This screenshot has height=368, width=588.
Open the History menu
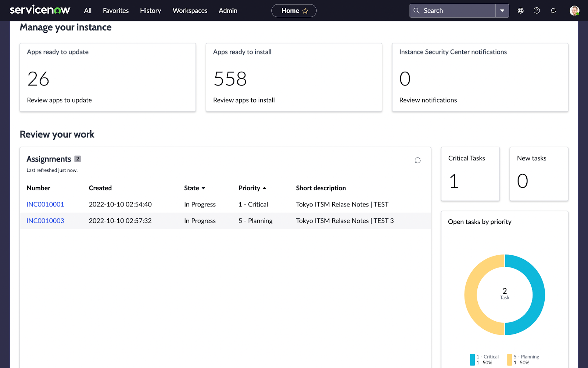pyautogui.click(x=151, y=11)
